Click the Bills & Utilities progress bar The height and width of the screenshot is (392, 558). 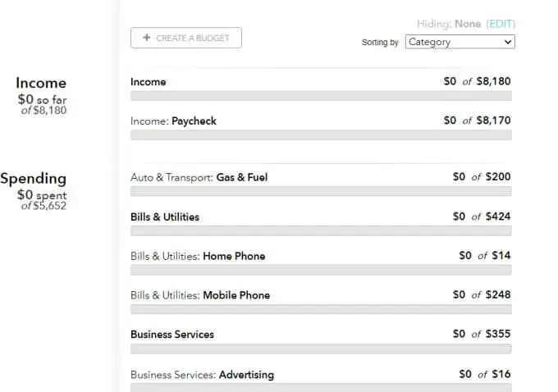pyautogui.click(x=321, y=231)
